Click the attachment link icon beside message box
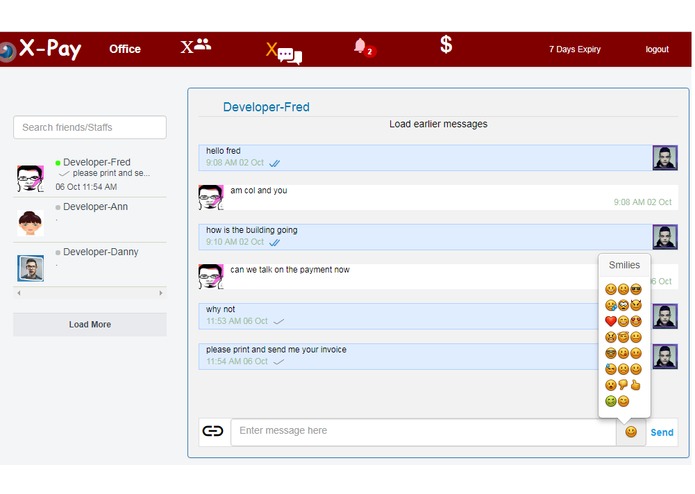 (213, 431)
